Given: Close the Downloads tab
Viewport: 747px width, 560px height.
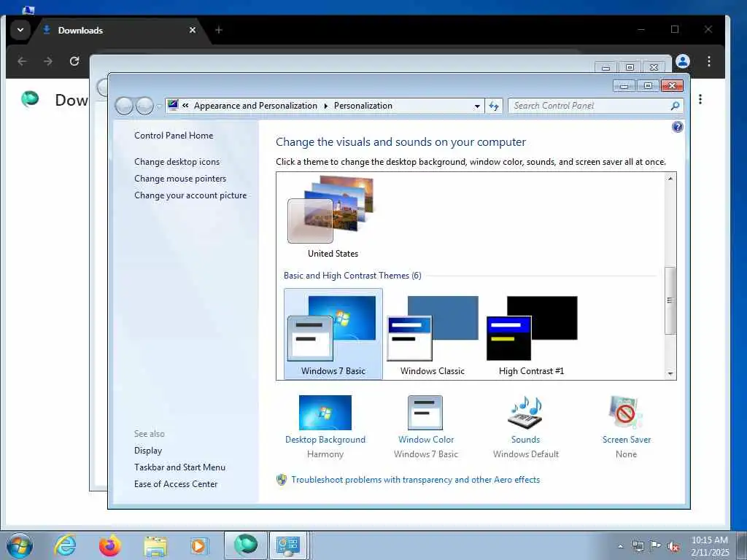Looking at the screenshot, I should (x=193, y=30).
